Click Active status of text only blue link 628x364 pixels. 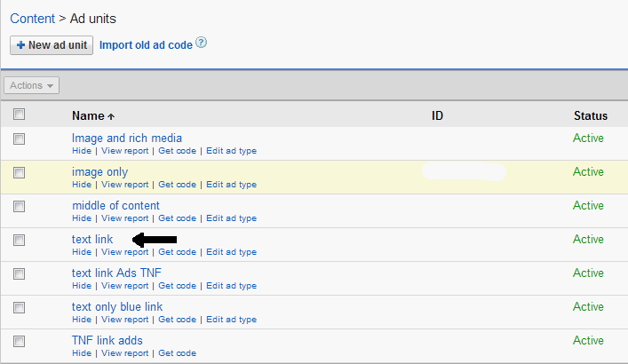tap(588, 307)
